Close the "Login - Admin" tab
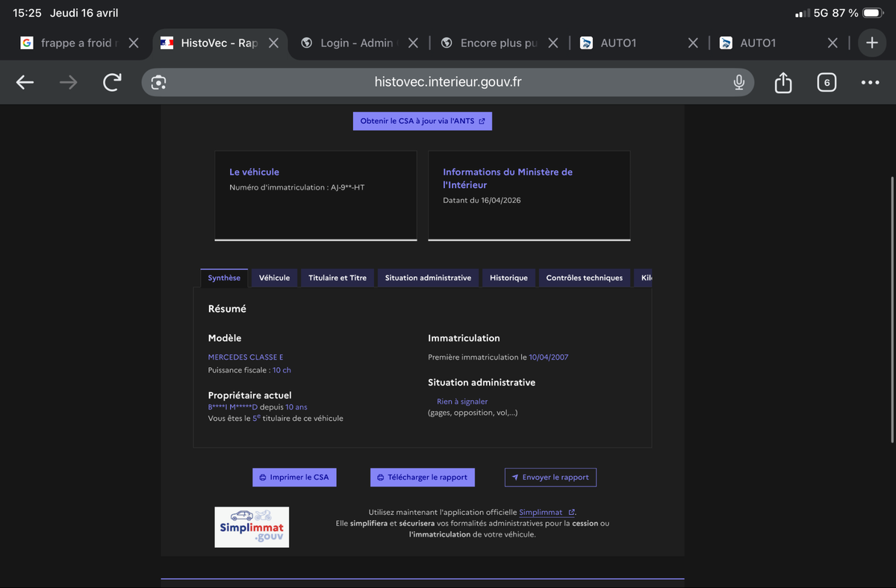The width and height of the screenshot is (896, 588). [x=413, y=43]
